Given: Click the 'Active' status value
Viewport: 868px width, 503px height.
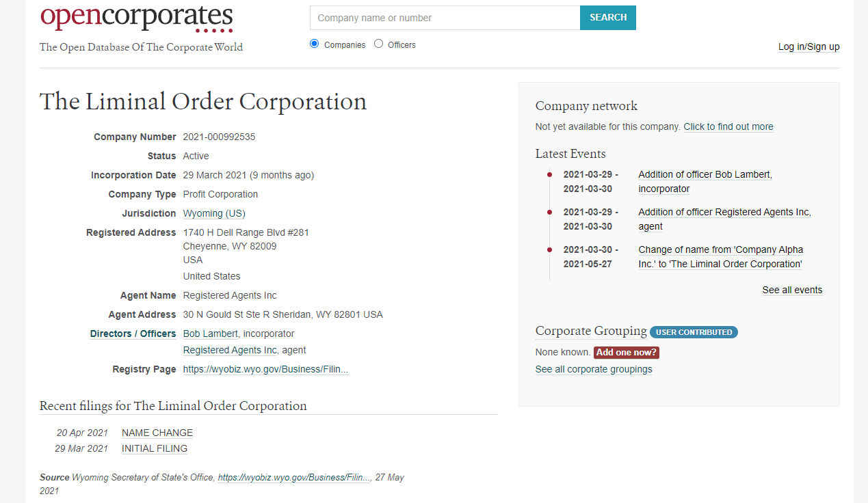Looking at the screenshot, I should [x=196, y=156].
